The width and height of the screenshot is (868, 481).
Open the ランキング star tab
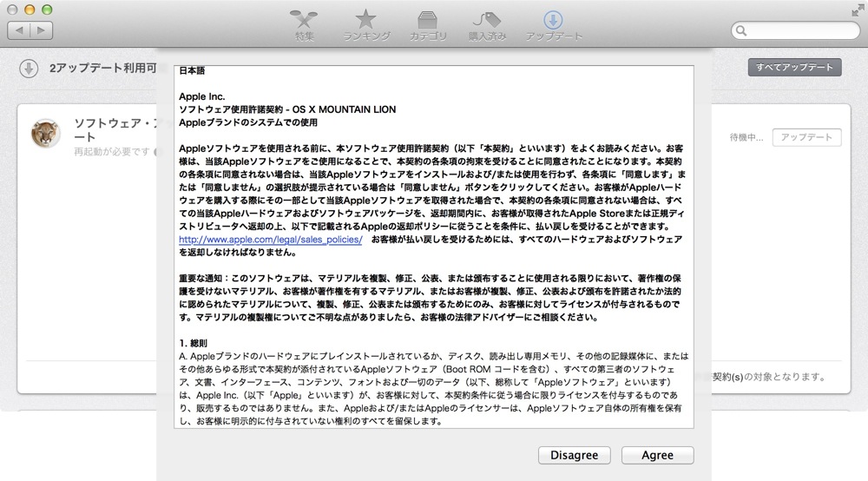[x=366, y=25]
